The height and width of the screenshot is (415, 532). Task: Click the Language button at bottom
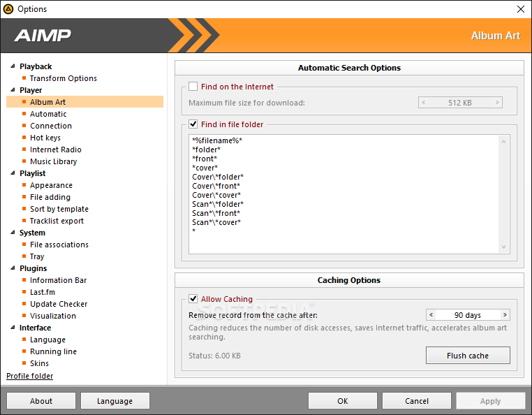(x=114, y=401)
